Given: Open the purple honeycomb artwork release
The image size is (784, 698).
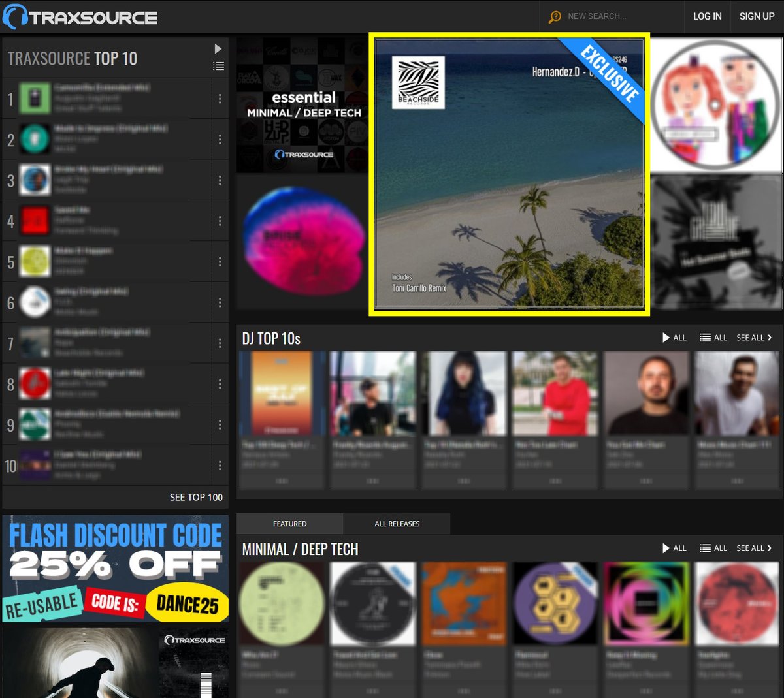Looking at the screenshot, I should 555,604.
